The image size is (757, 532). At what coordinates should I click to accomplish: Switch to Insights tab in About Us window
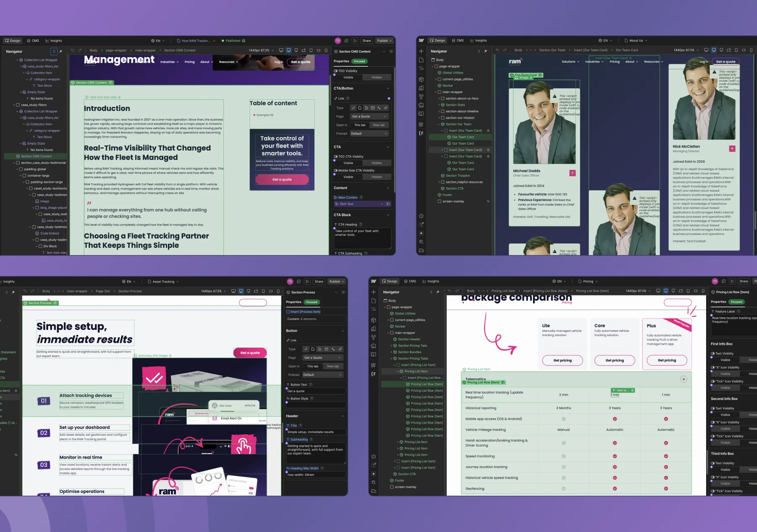click(479, 41)
